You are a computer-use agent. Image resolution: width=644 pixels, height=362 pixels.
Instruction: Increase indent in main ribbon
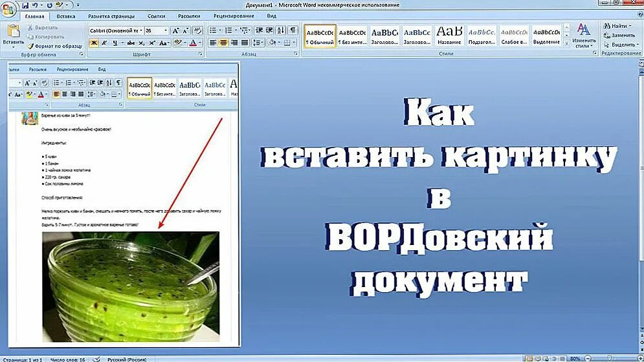pos(269,30)
